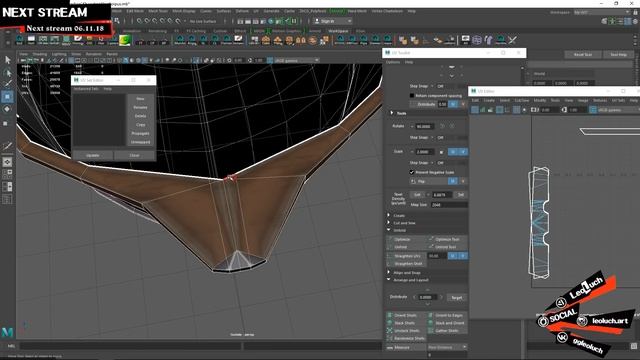Open the Step Snap dropdown under Rotate
This screenshot has width=640, height=360.
pyautogui.click(x=452, y=138)
